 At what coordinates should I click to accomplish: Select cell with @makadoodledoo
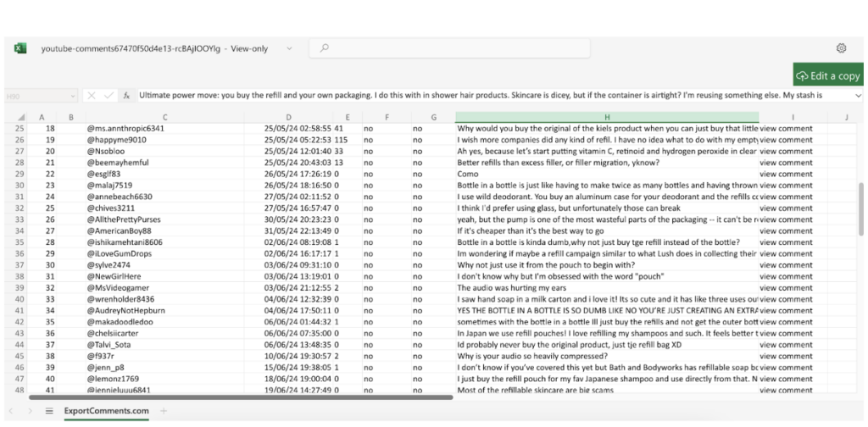click(x=164, y=322)
